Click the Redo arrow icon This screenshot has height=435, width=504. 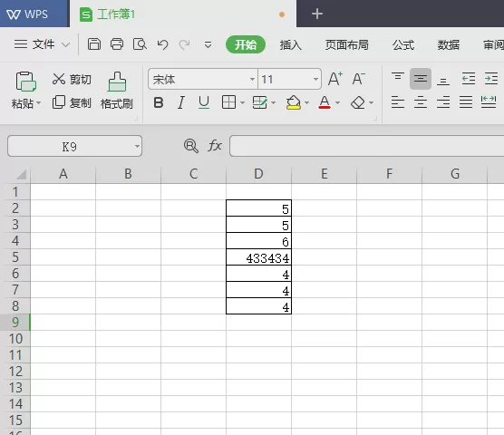[185, 44]
